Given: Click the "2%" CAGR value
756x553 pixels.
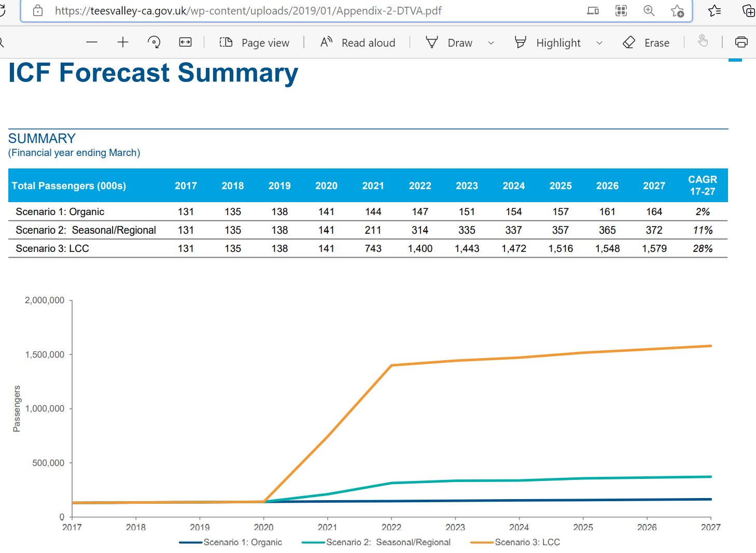Looking at the screenshot, I should point(703,211).
